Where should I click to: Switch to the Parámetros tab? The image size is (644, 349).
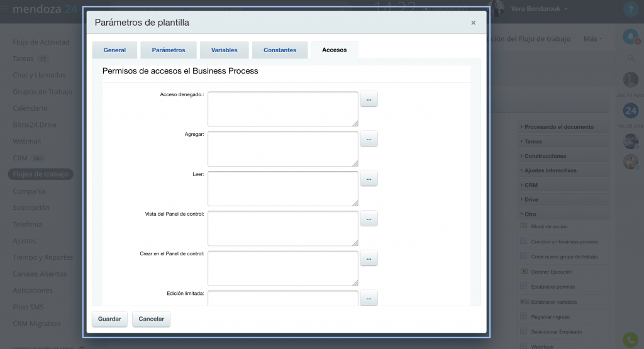(169, 50)
